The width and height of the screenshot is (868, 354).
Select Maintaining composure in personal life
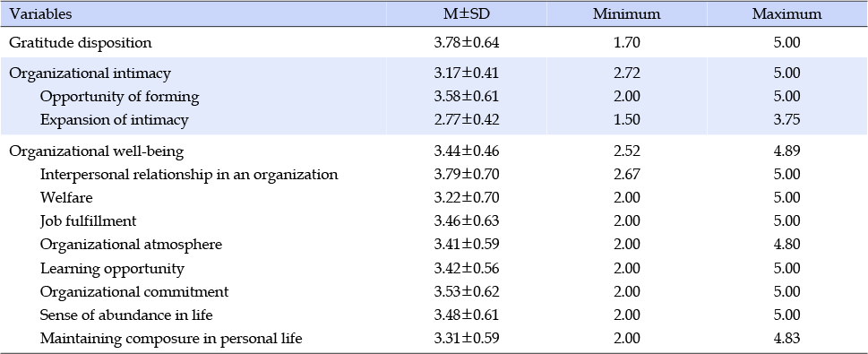tap(171, 338)
